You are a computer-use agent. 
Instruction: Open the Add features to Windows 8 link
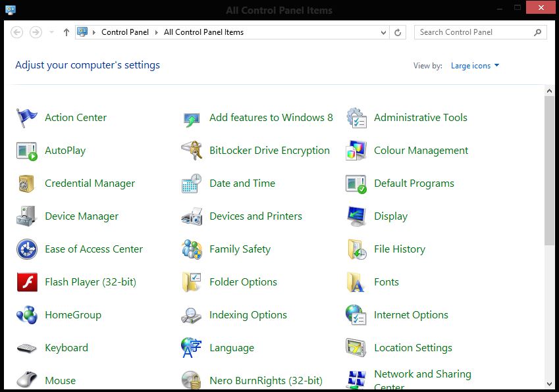(271, 118)
